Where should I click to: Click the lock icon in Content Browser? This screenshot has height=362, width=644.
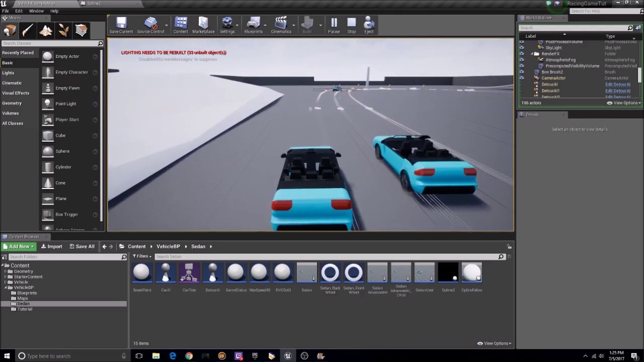pos(509,246)
